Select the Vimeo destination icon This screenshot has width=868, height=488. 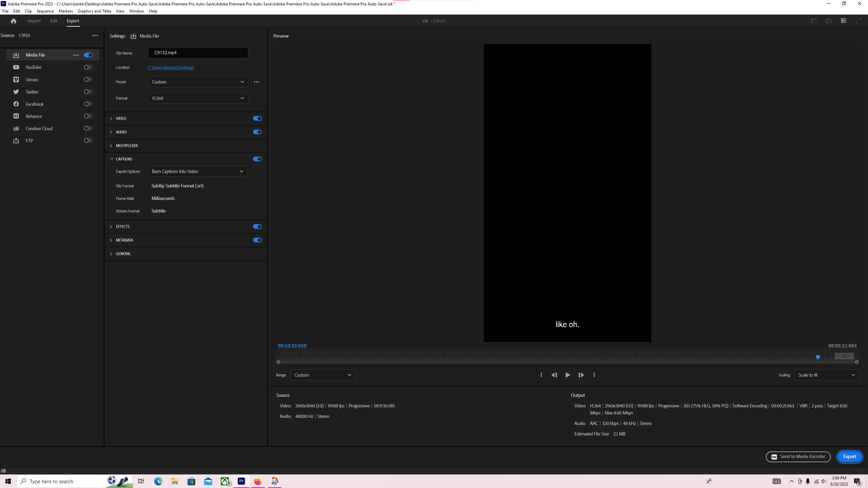point(16,79)
